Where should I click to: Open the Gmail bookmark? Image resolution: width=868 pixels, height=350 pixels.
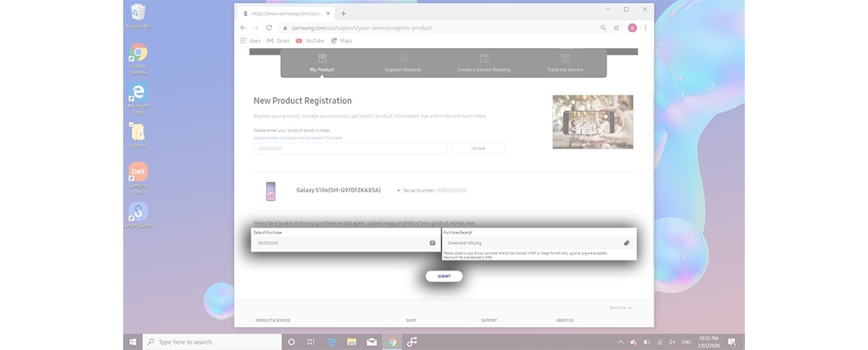pos(278,41)
